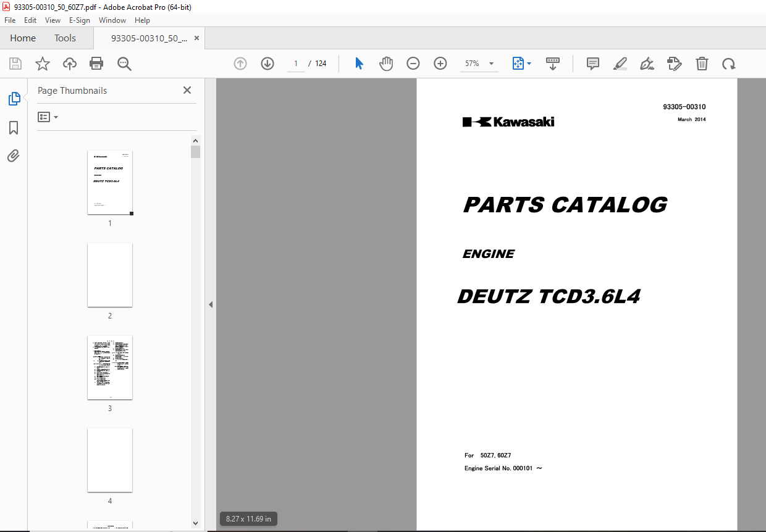The image size is (766, 532).
Task: Open the Bookmarks sidebar icon
Action: [14, 128]
